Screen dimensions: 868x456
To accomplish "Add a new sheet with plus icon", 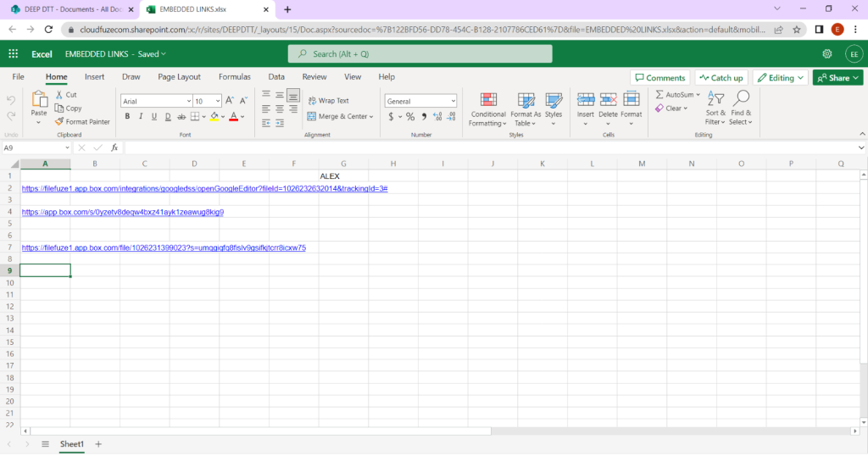I will pos(98,444).
